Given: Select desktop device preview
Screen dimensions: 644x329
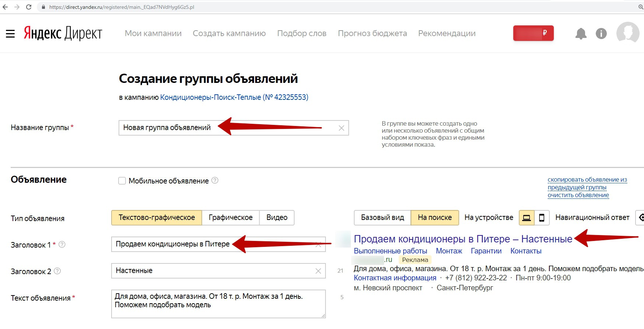Looking at the screenshot, I should coord(527,218).
